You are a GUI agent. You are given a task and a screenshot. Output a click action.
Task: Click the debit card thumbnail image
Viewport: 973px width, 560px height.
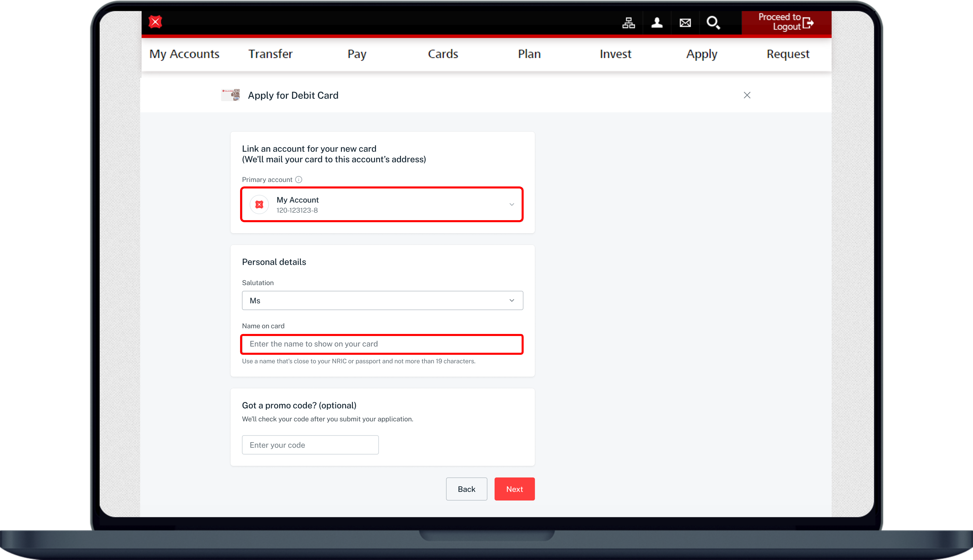tap(231, 95)
